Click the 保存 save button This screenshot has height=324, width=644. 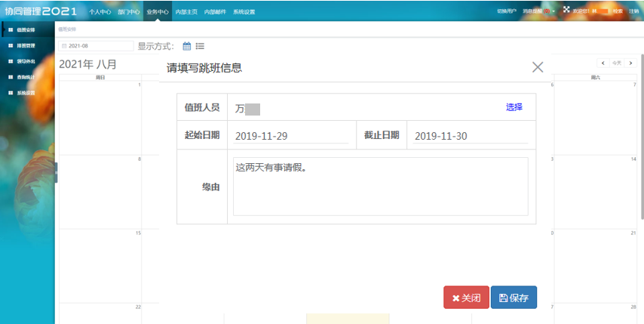point(514,298)
